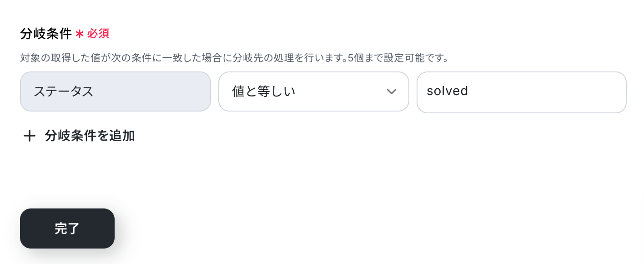Click the ステータス field box
The width and height of the screenshot is (644, 264).
pos(115,91)
